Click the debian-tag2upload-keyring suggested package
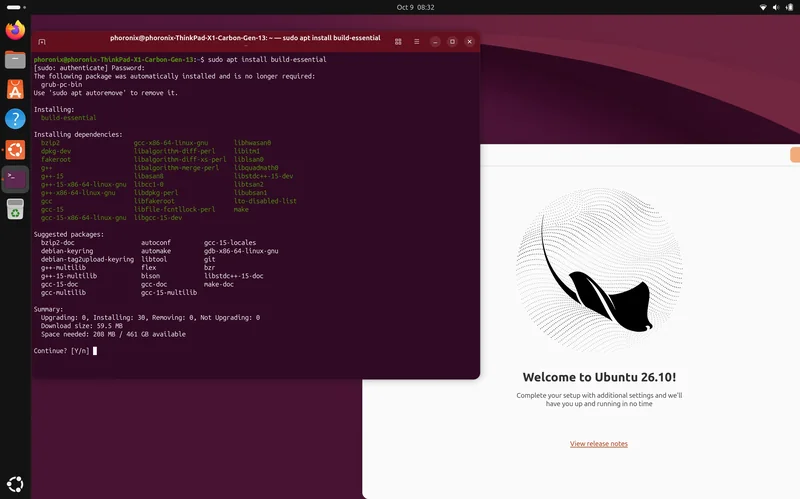Image resolution: width=800 pixels, height=499 pixels. click(x=87, y=259)
